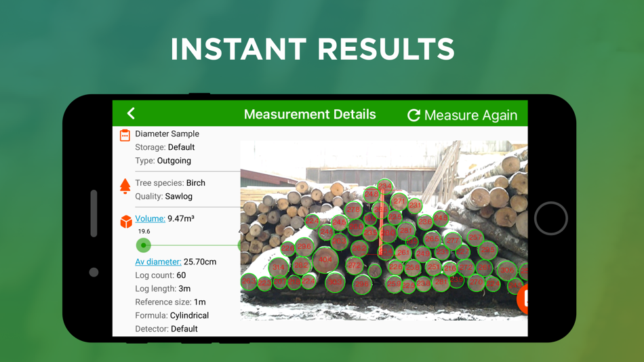
Task: Select the log circle labeled 28.2
Action: [301, 265]
